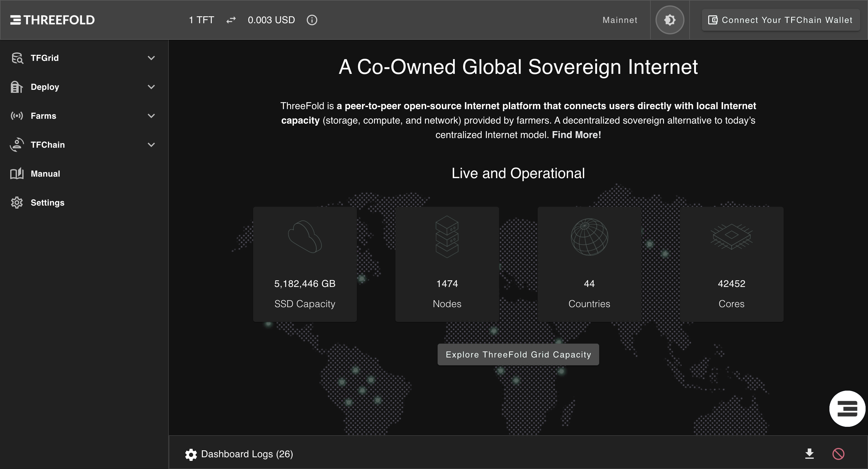Click the Farms broadcast icon
868x469 pixels.
tap(17, 116)
